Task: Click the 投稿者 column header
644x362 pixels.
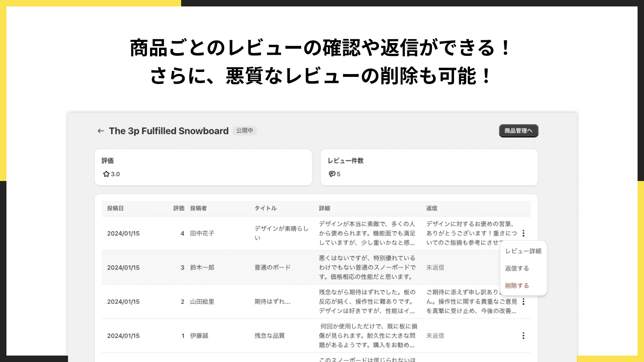Action: pos(198,208)
